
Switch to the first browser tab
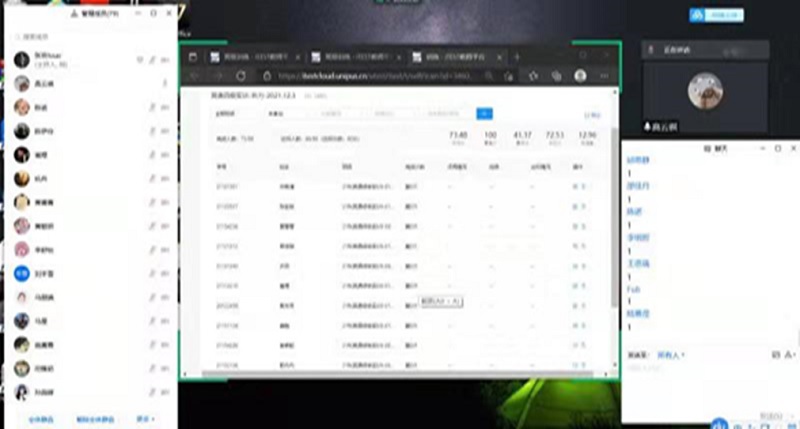(x=248, y=57)
